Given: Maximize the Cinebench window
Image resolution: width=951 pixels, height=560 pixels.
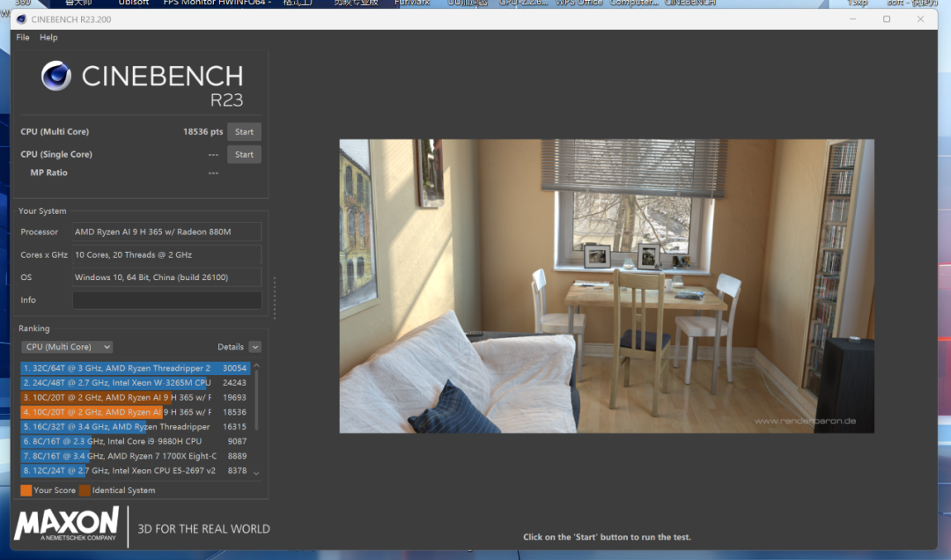Looking at the screenshot, I should [x=887, y=19].
